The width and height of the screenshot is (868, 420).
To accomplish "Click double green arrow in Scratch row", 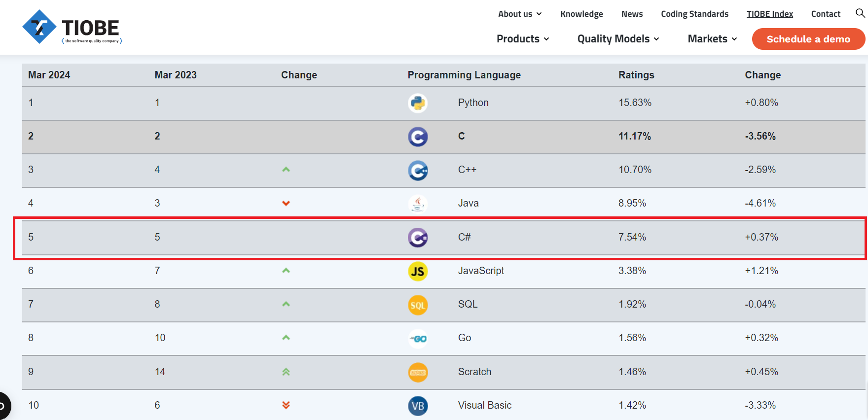I will pos(286,372).
